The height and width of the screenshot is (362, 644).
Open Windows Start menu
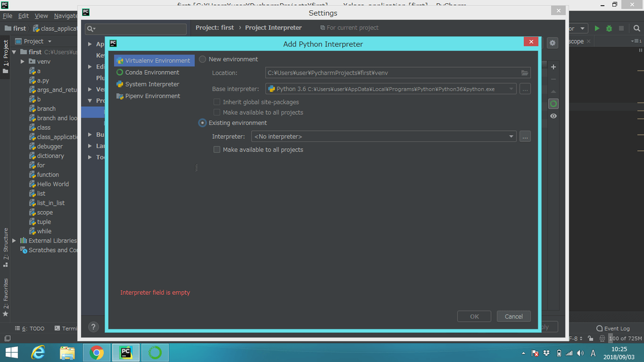11,353
